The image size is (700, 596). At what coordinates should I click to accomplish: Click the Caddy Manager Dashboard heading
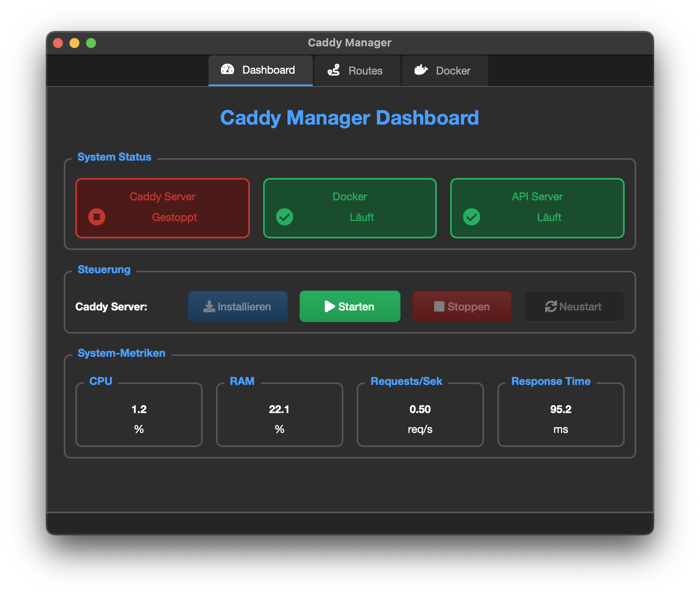(x=350, y=118)
